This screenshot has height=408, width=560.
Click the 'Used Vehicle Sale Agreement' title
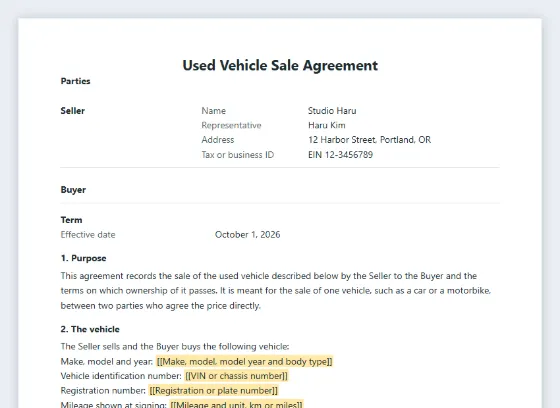point(280,66)
